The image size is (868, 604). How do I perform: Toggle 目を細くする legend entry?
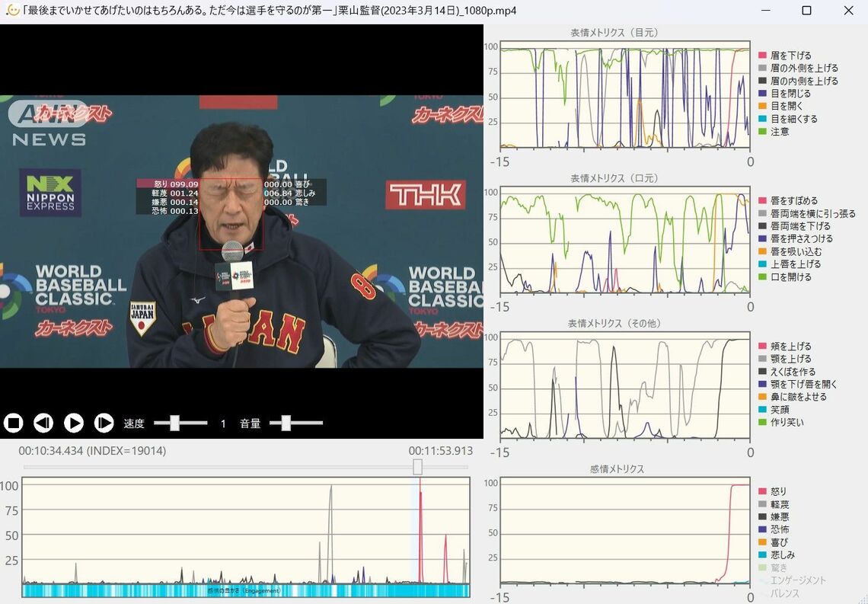point(788,119)
